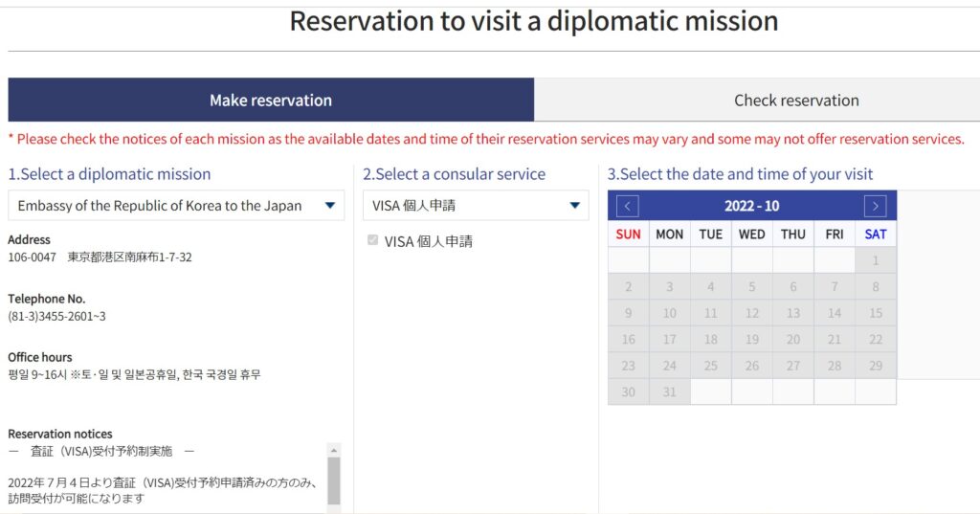980x514 pixels.
Task: Select October 19 in the calendar
Action: click(x=752, y=339)
